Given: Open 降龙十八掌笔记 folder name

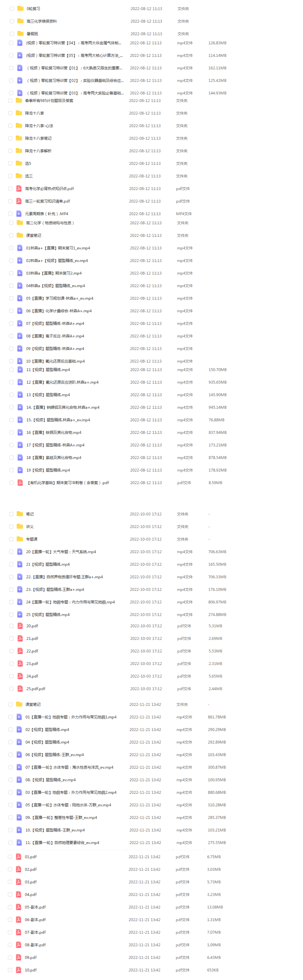Looking at the screenshot, I should [38, 138].
